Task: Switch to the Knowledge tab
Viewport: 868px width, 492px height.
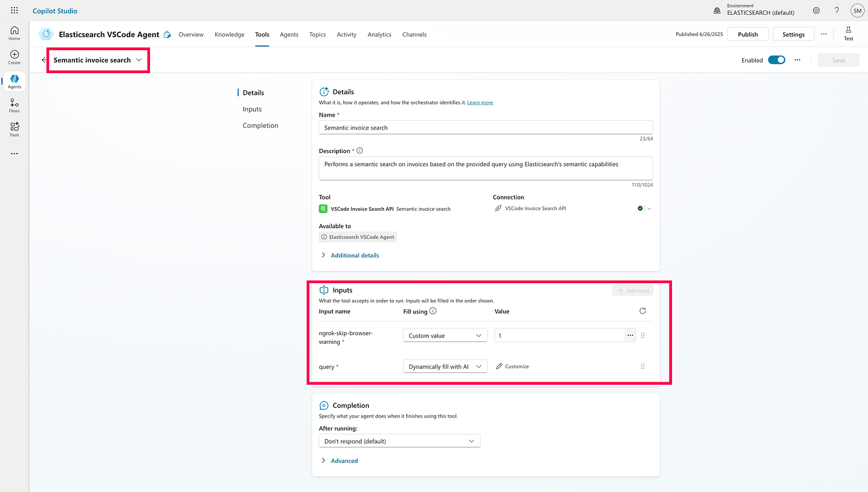Action: [229, 34]
